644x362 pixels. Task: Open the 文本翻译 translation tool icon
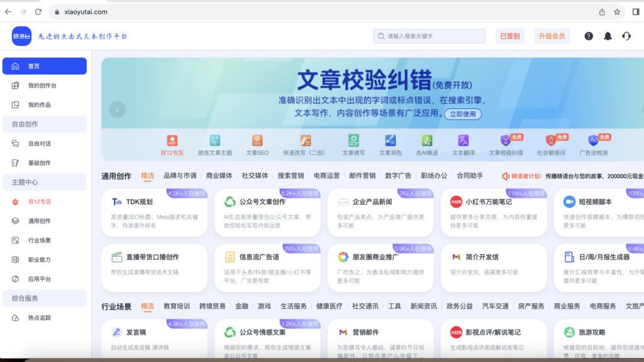pyautogui.click(x=463, y=141)
